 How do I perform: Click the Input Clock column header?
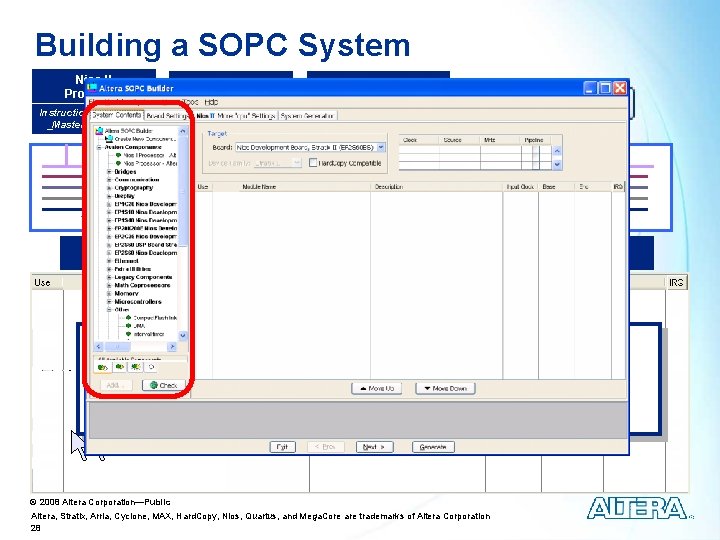point(520,187)
